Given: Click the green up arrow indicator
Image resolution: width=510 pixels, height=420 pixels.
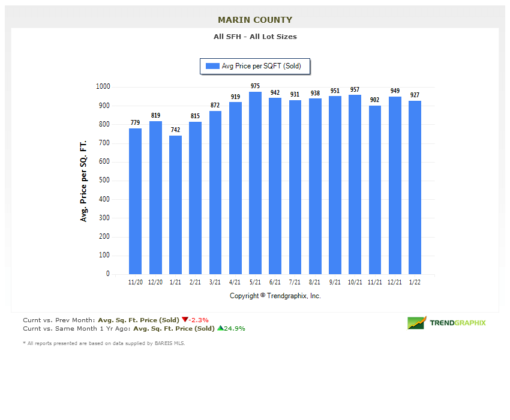Looking at the screenshot, I should coord(220,328).
